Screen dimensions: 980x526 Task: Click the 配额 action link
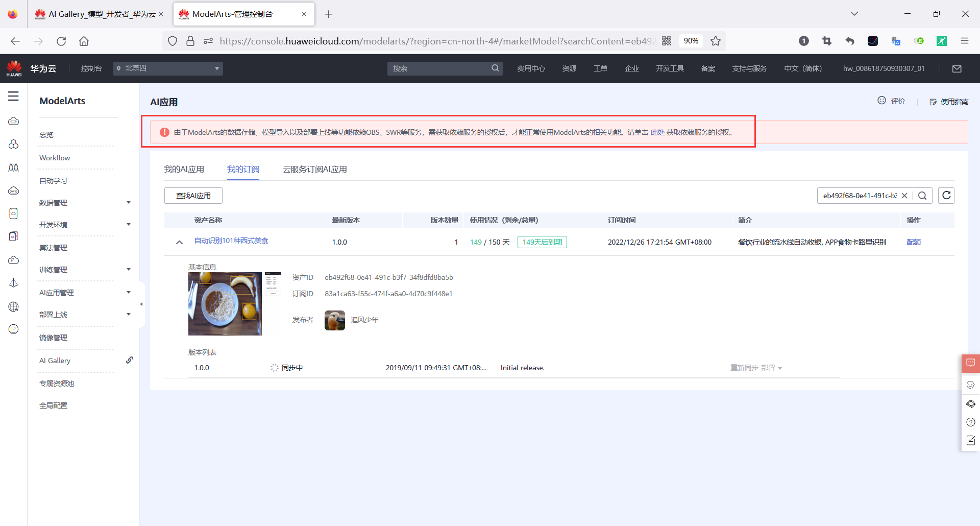coord(914,242)
